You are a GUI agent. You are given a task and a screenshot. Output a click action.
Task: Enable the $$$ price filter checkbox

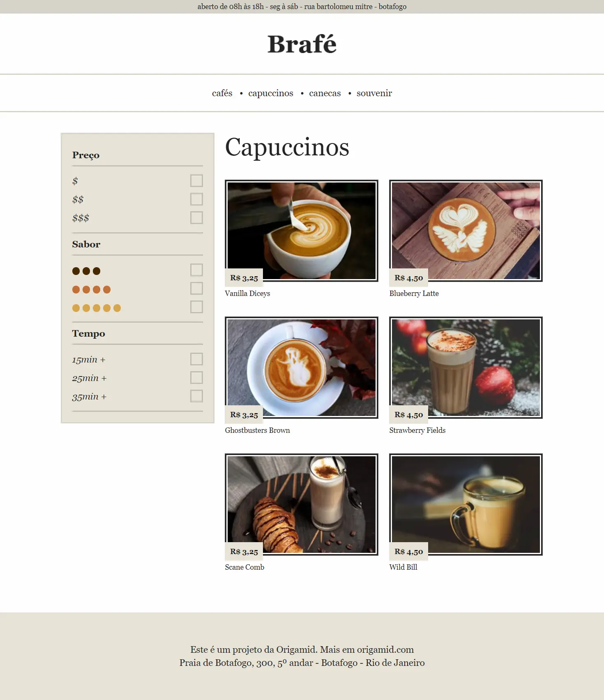196,218
